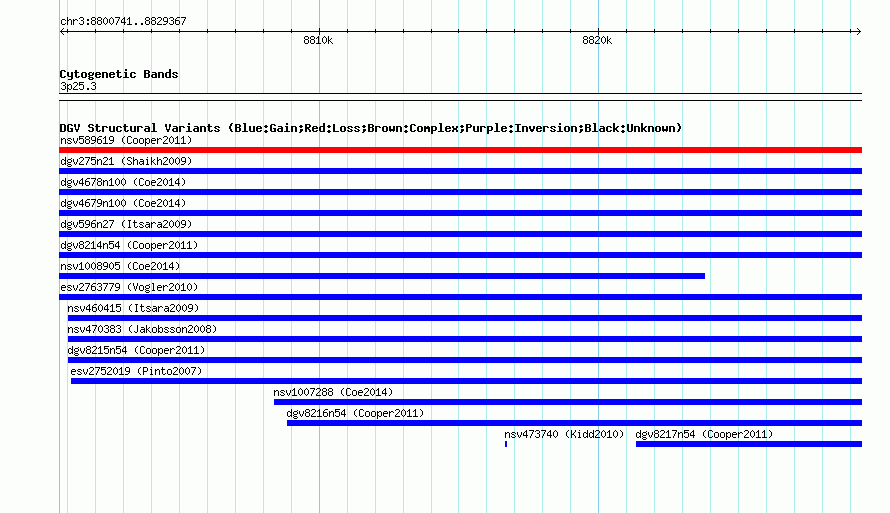This screenshot has height=513, width=890.
Task: Open the esv2752019 (Pinto2007) label
Action: [x=136, y=371]
